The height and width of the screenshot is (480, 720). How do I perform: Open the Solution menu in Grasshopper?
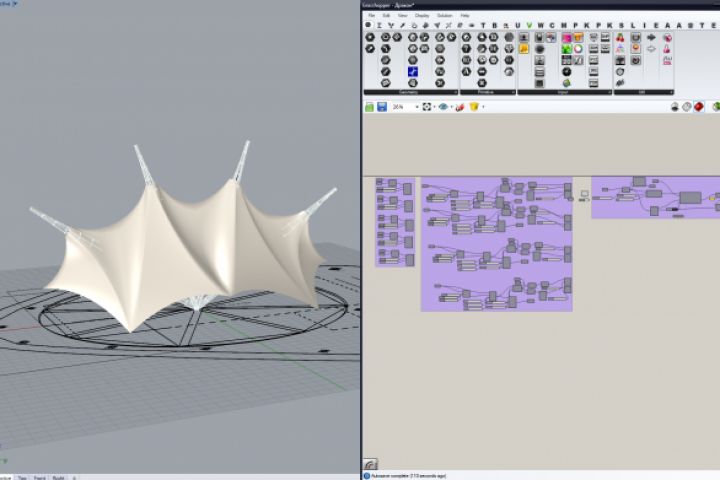click(444, 16)
